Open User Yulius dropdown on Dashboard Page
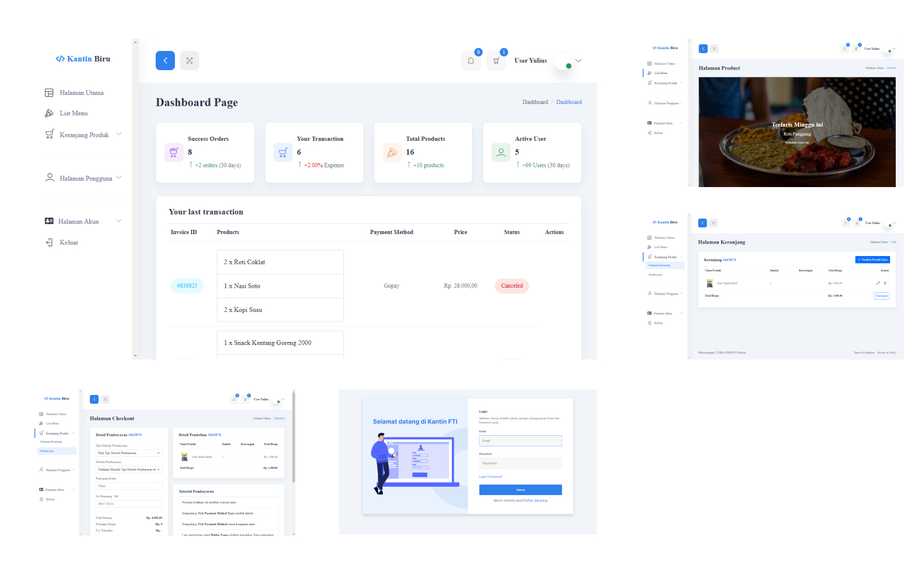The width and height of the screenshot is (924, 568). [x=578, y=60]
